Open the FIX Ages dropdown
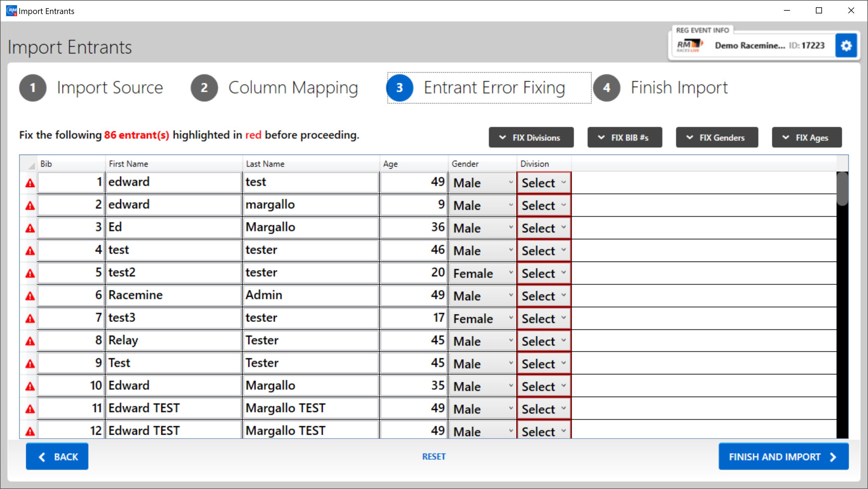 [x=807, y=137]
